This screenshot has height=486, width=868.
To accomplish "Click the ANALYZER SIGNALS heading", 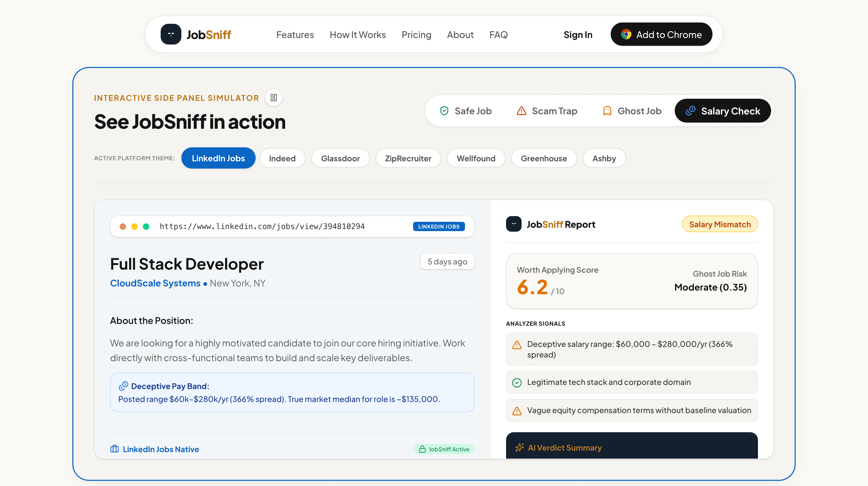I will (536, 323).
